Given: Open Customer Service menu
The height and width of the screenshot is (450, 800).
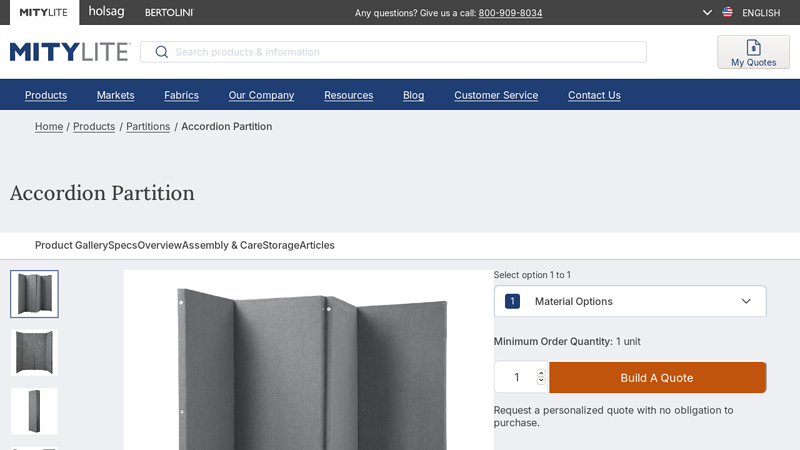Looking at the screenshot, I should click(x=496, y=95).
